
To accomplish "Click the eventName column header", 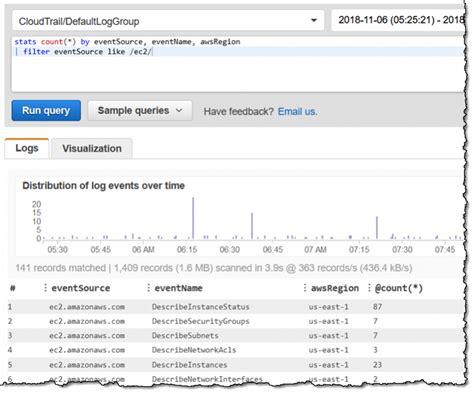I will [x=178, y=288].
